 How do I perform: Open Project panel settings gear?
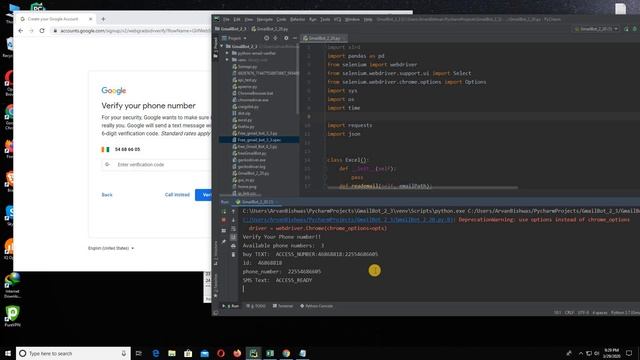pyautogui.click(x=286, y=38)
